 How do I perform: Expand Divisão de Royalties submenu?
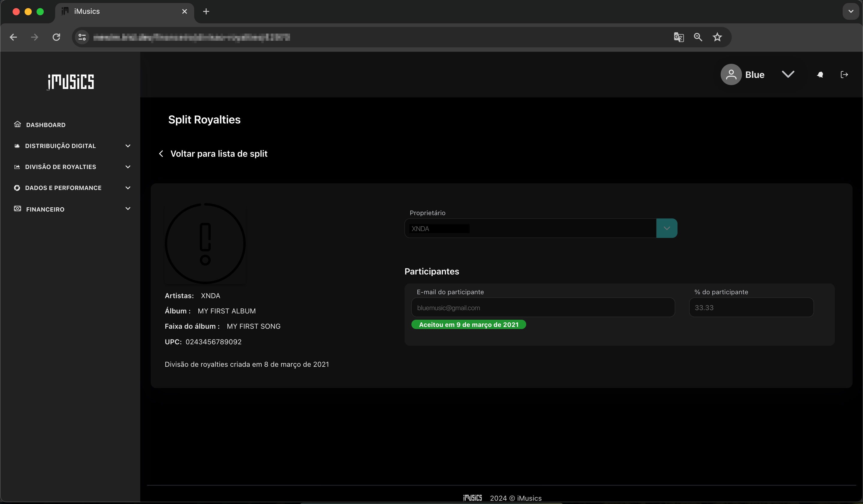[128, 167]
